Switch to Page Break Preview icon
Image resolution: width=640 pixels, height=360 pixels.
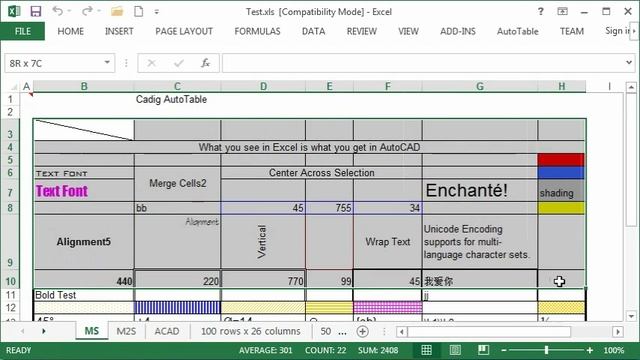click(x=483, y=350)
